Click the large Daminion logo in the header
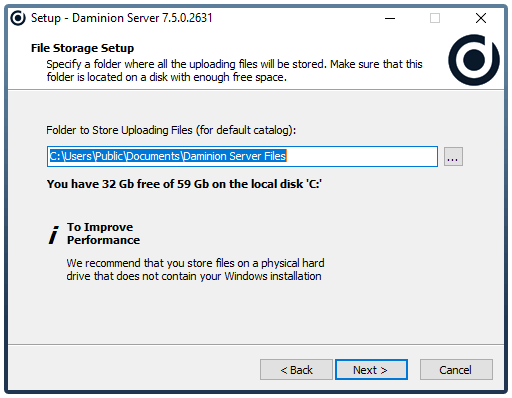 [474, 60]
